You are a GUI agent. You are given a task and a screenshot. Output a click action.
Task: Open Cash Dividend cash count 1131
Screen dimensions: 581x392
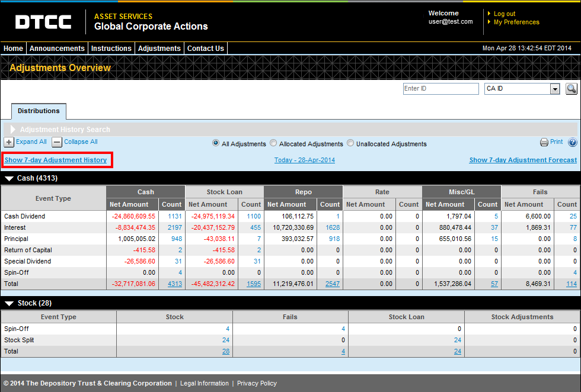click(175, 216)
